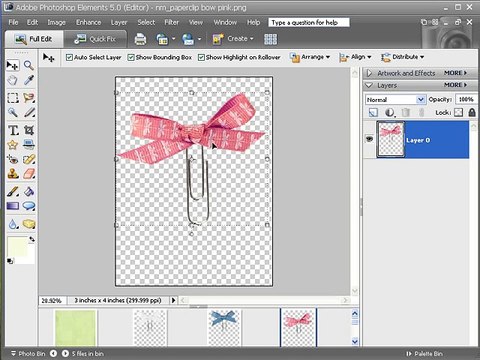Select the Hand tool
This screenshot has height=360, width=480.
click(x=13, y=80)
